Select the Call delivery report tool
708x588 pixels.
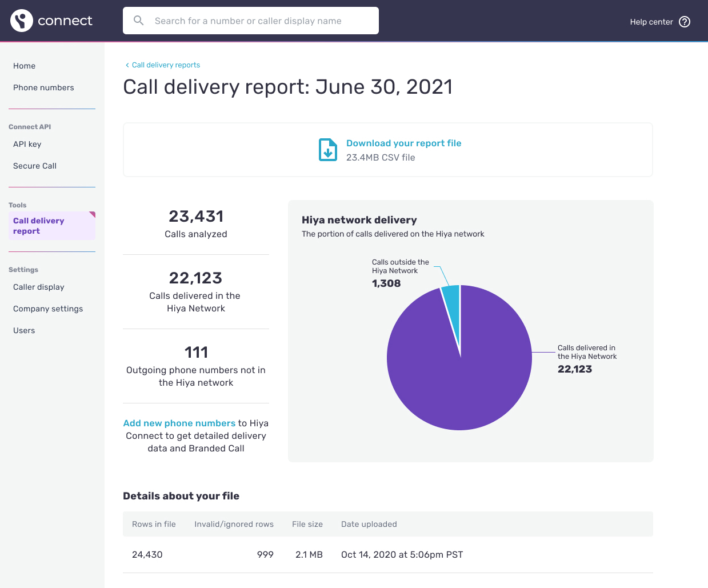point(38,226)
